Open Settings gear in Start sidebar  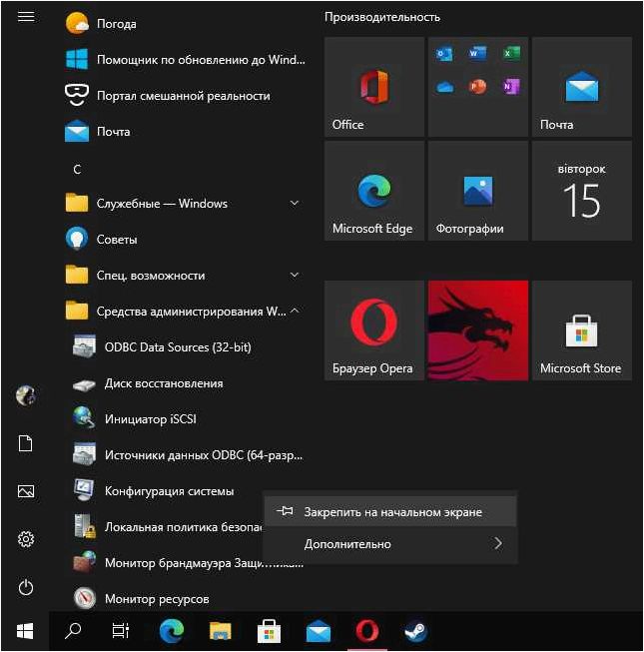[26, 539]
